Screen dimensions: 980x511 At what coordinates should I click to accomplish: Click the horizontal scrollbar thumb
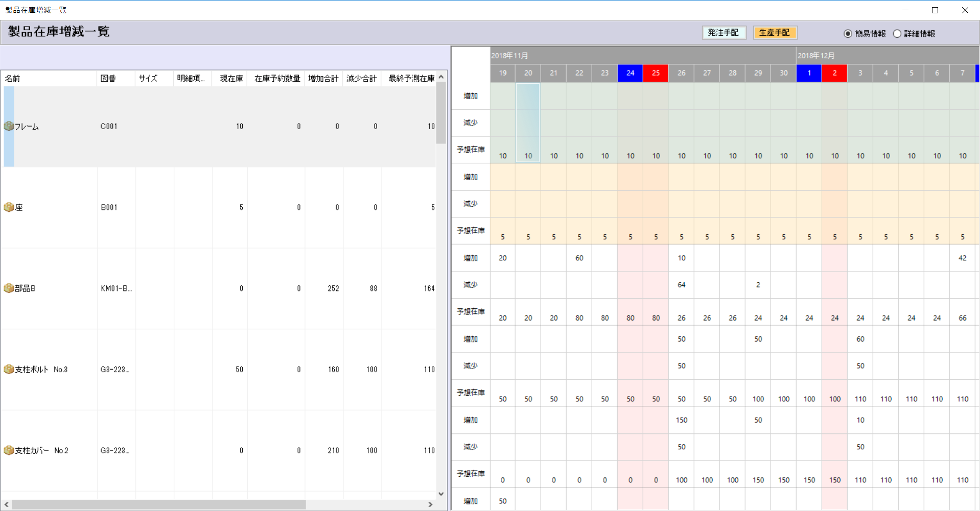click(159, 504)
